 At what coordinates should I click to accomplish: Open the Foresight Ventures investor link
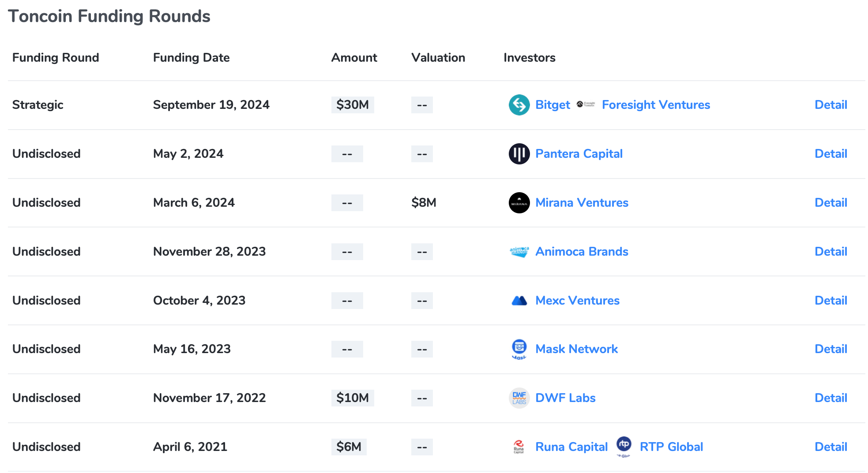pos(656,105)
